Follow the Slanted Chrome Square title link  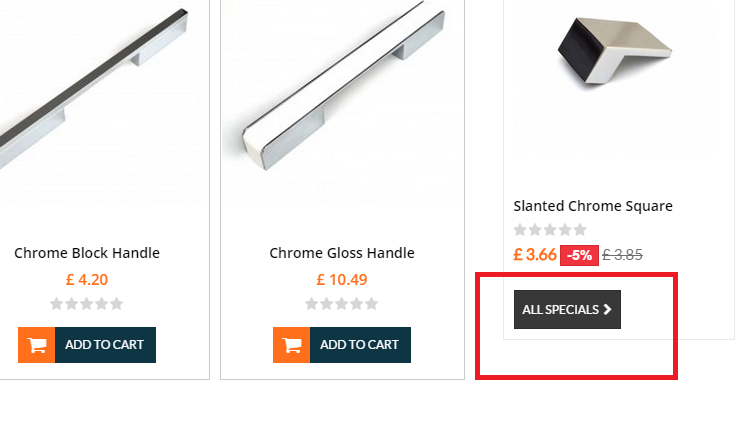[x=593, y=206]
